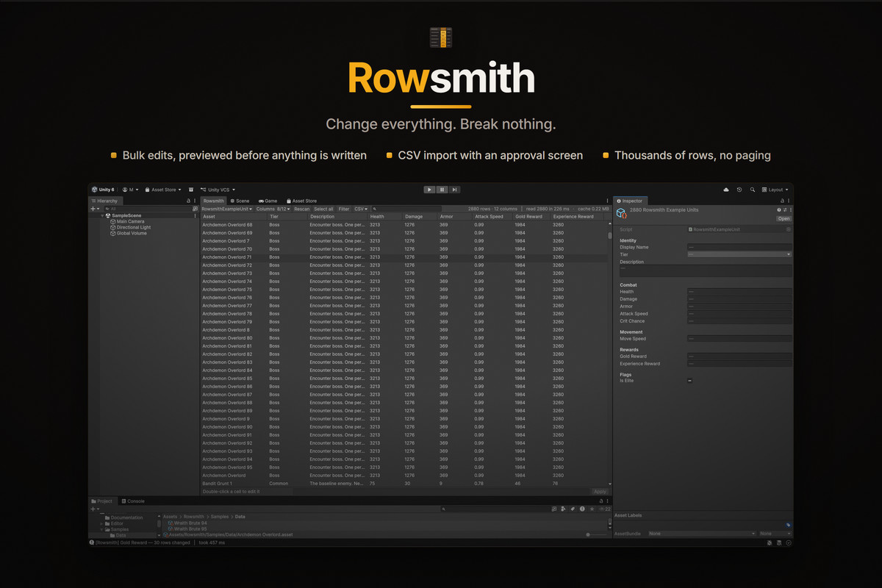The width and height of the screenshot is (882, 588).
Task: Switch to the Game tab
Action: click(268, 201)
